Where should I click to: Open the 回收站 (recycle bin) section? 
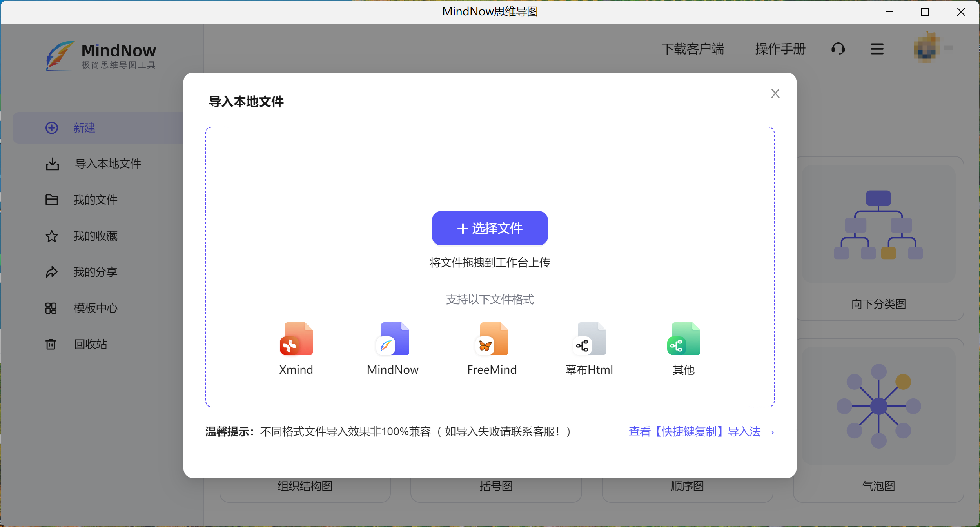[x=90, y=344]
